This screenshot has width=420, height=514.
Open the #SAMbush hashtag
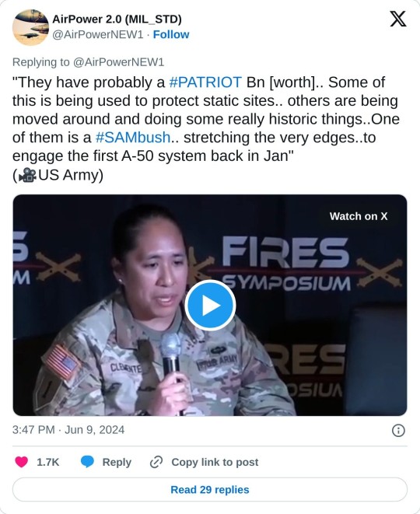tap(133, 138)
